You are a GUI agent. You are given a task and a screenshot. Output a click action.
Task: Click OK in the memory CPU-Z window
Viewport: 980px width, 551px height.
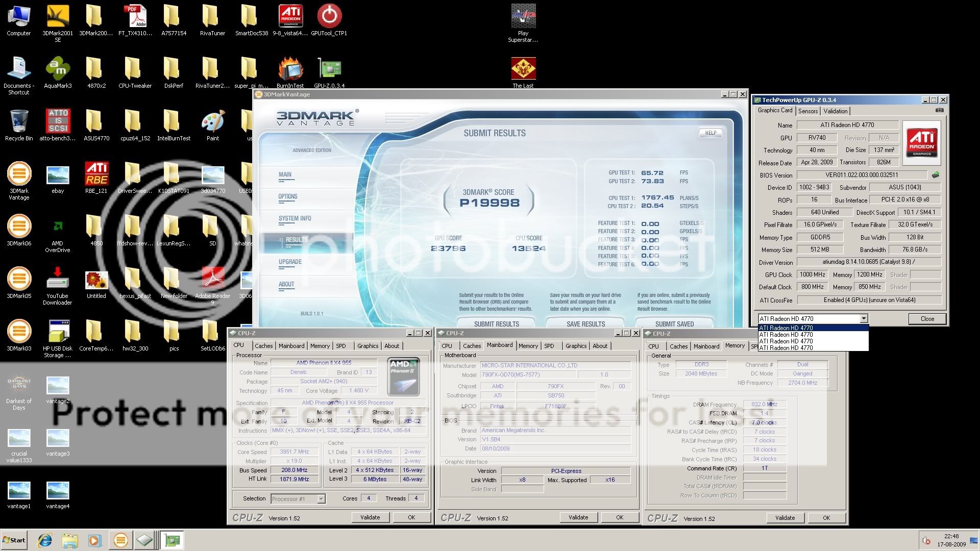tap(826, 518)
